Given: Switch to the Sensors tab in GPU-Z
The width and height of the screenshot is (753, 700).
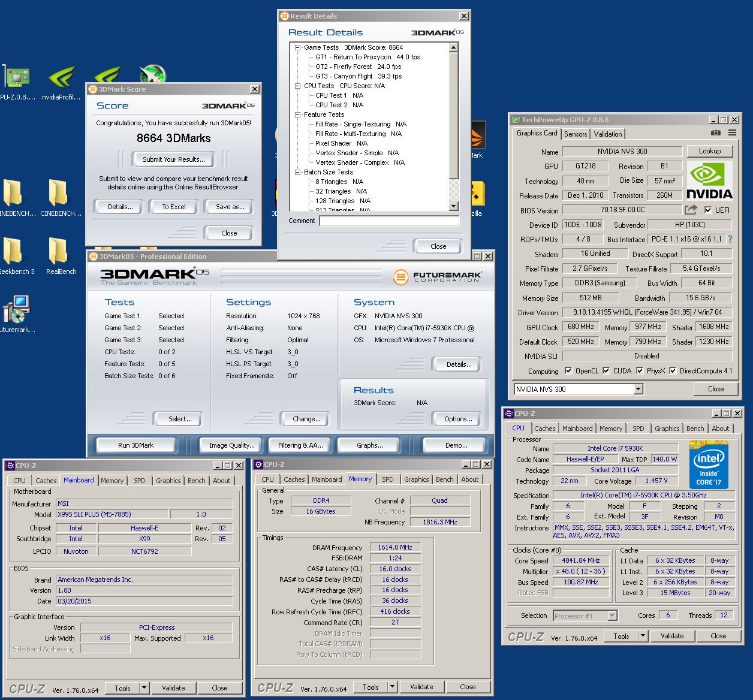Looking at the screenshot, I should point(576,134).
